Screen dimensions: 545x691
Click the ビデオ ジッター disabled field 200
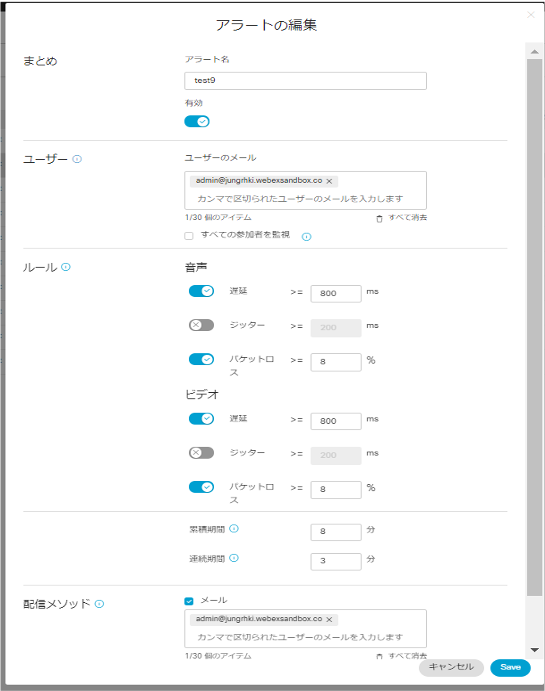click(x=336, y=456)
